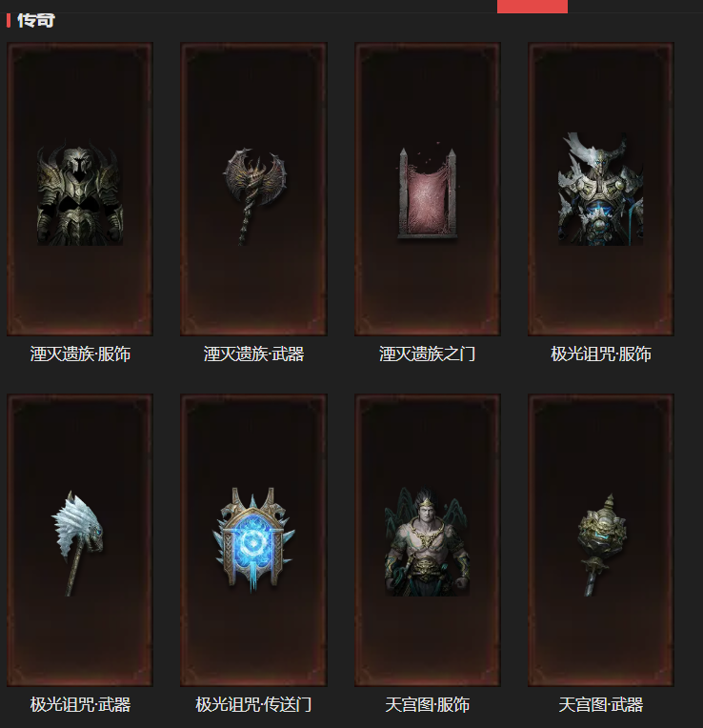Screen dimensions: 703x728
Task: Click the 湮灭遗族之门 text label
Action: tap(427, 354)
